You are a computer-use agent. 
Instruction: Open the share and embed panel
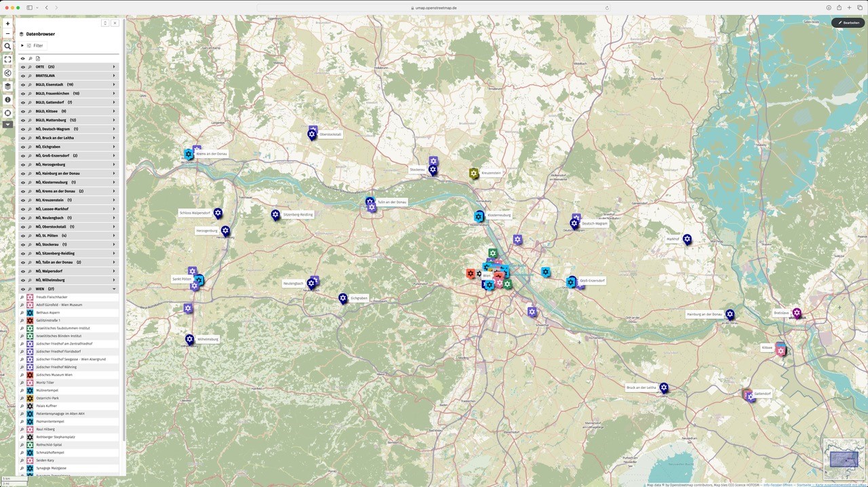pyautogui.click(x=7, y=73)
